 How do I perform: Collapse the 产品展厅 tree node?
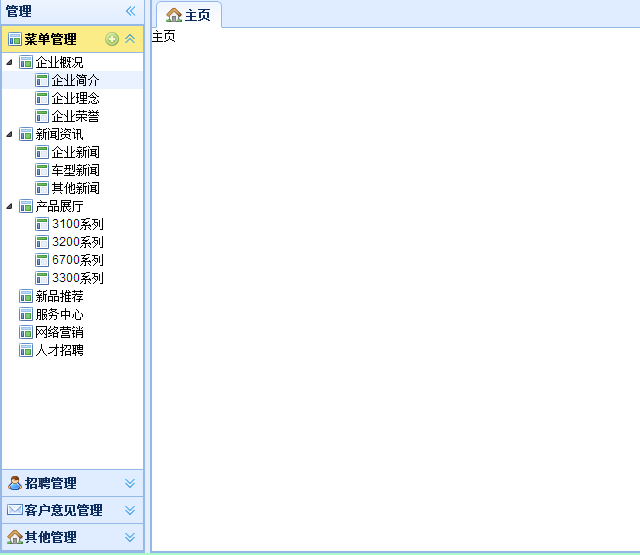10,206
